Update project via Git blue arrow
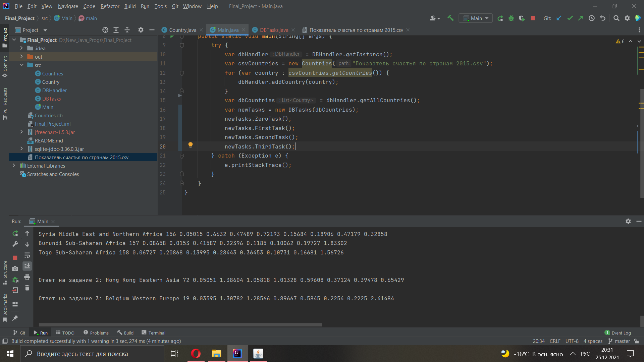This screenshot has width=644, height=362. click(x=559, y=18)
